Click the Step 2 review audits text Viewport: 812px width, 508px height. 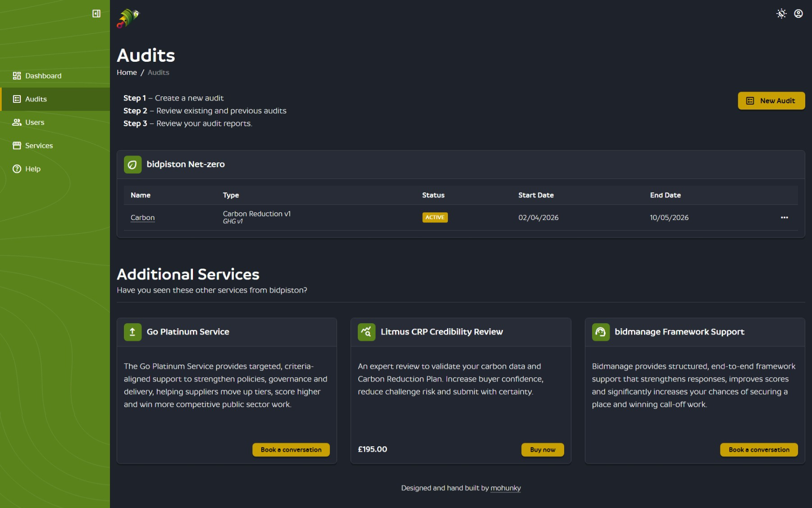tap(205, 111)
